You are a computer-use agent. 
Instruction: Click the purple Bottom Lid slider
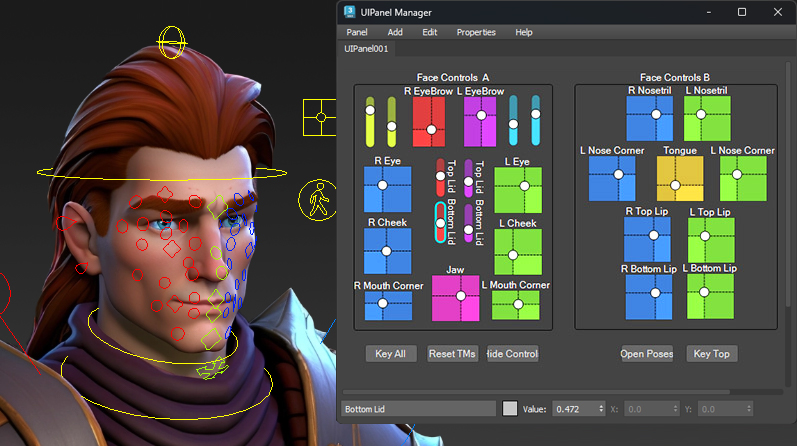pyautogui.click(x=469, y=224)
